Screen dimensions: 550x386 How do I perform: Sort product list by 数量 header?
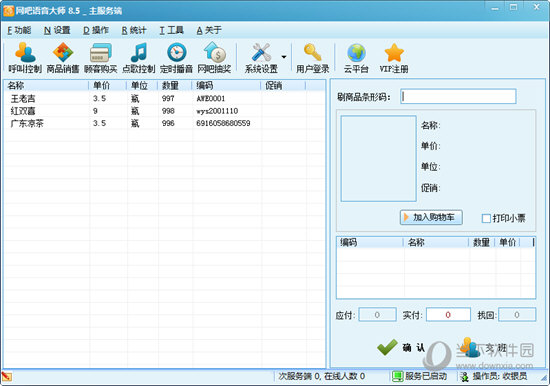click(175, 86)
